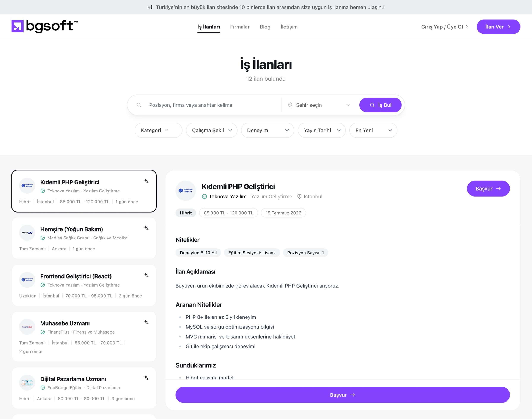Click sparkle icon on Muhasebe Uzmanı card
Screen dimensions: 532x419
click(x=146, y=322)
